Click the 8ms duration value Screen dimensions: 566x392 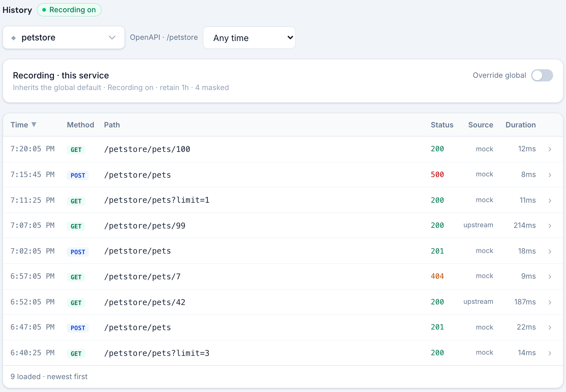pyautogui.click(x=528, y=175)
